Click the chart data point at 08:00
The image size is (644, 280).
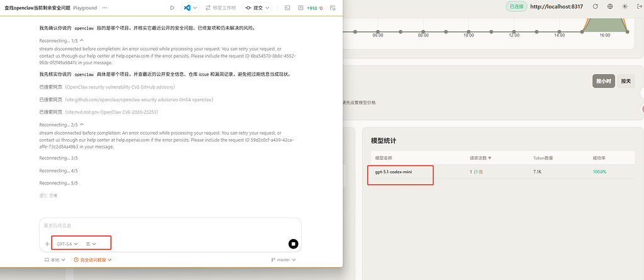point(423,31)
